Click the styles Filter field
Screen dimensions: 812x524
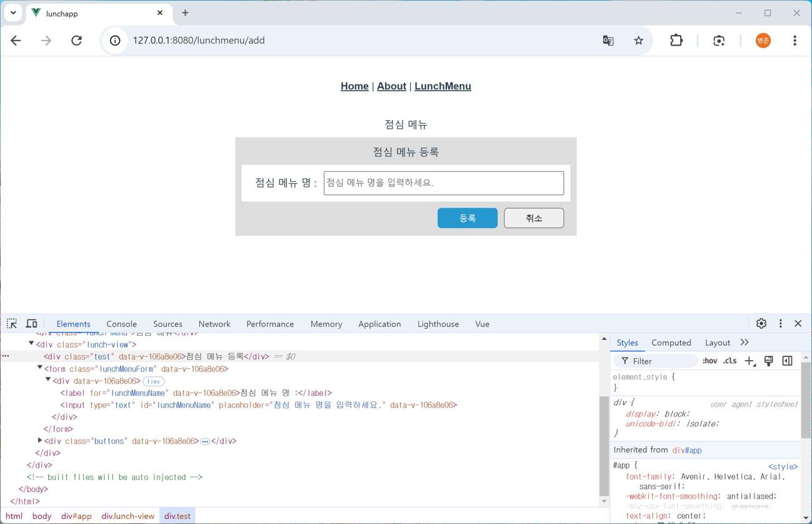point(656,361)
